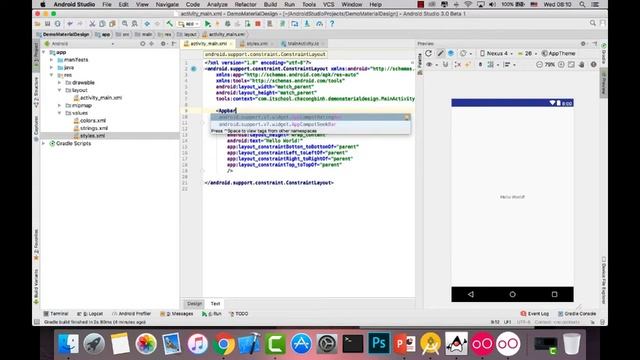Open the Android Profiler tool window
The height and width of the screenshot is (360, 640).
coord(132,314)
